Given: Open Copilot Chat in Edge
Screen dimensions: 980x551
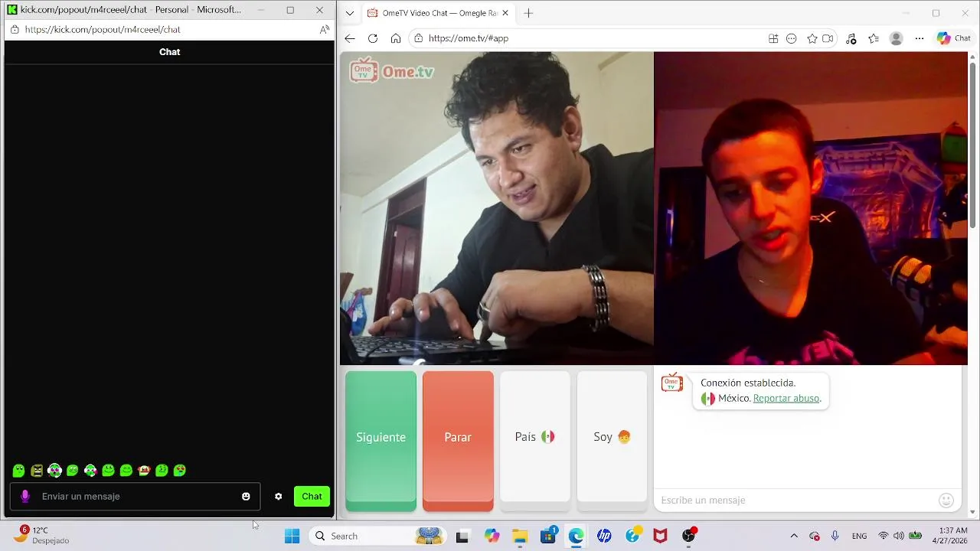Looking at the screenshot, I should pyautogui.click(x=953, y=38).
